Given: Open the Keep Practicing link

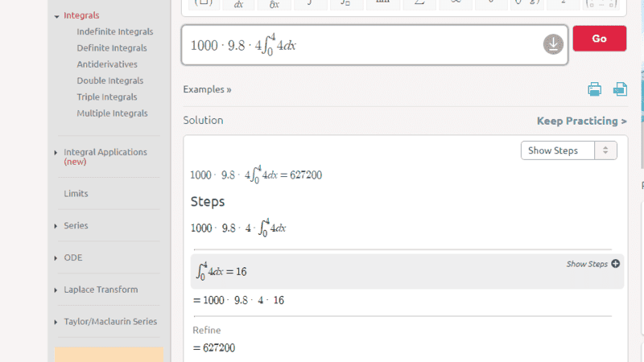Looking at the screenshot, I should [581, 121].
